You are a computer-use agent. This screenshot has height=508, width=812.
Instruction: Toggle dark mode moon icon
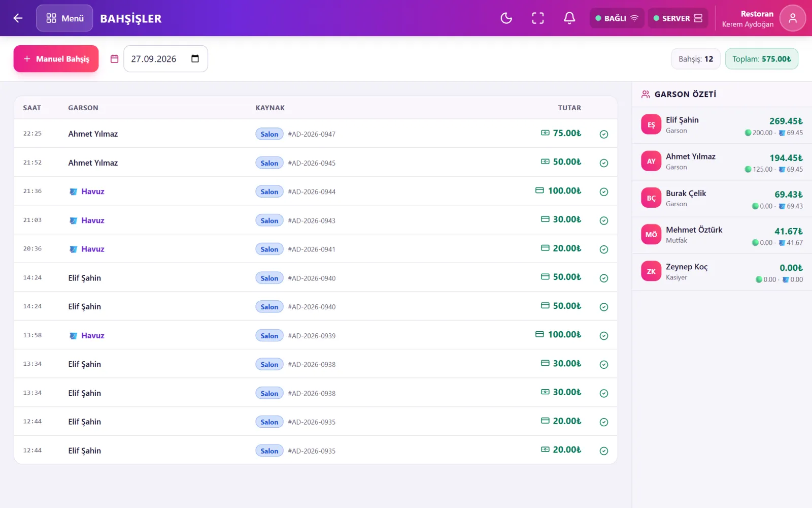tap(506, 18)
